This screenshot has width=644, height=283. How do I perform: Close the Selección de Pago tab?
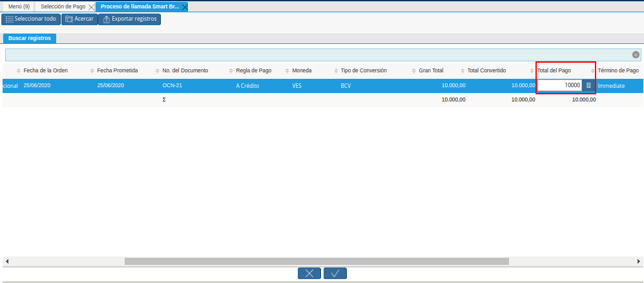pos(91,7)
